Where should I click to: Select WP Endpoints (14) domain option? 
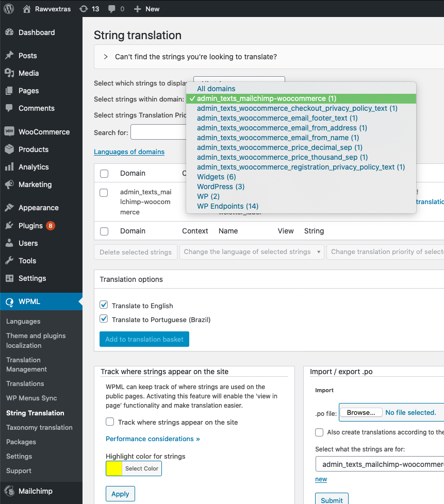coord(227,206)
